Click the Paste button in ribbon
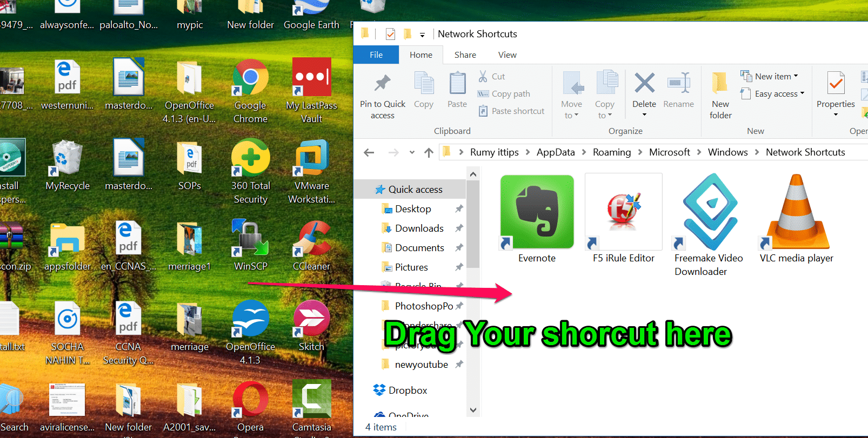 click(457, 90)
